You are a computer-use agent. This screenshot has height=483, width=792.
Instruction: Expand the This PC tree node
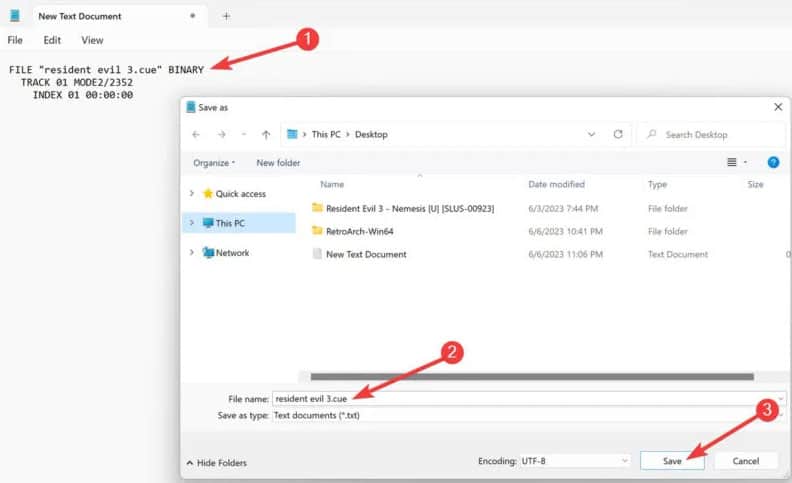(x=192, y=223)
